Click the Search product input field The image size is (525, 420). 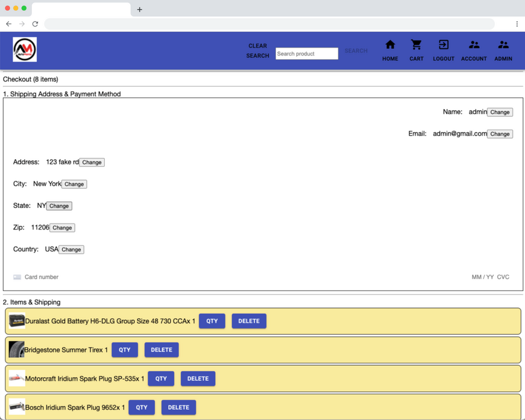point(306,53)
